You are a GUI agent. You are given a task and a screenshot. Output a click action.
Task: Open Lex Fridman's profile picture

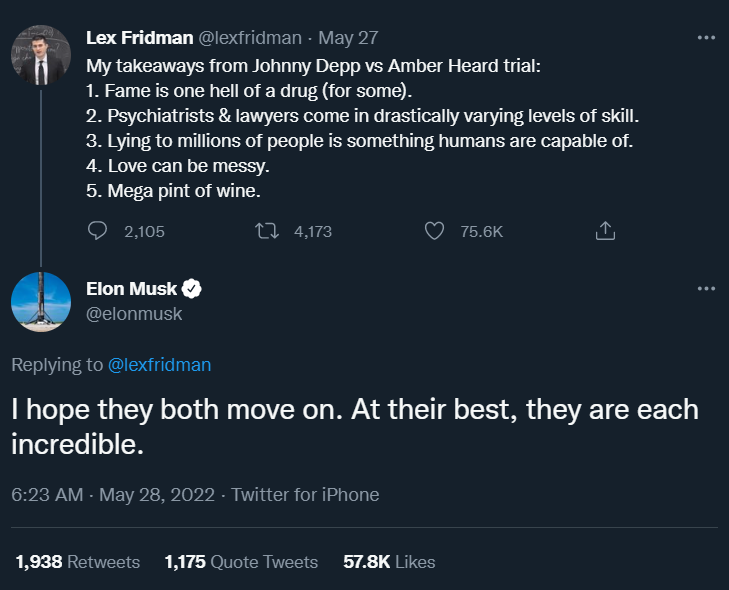(x=41, y=56)
